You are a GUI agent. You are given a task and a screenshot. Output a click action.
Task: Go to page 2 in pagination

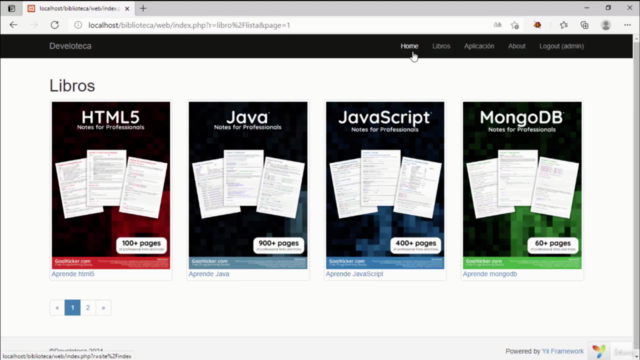click(x=88, y=308)
